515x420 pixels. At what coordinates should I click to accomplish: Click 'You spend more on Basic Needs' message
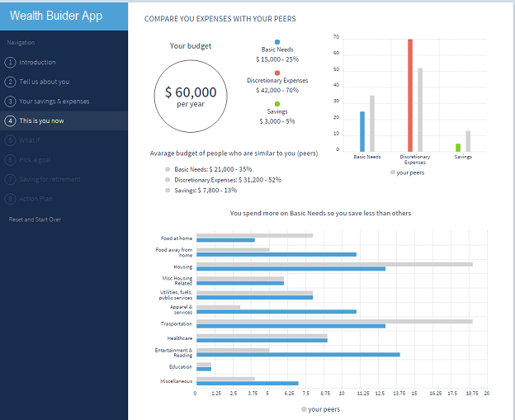pyautogui.click(x=320, y=213)
